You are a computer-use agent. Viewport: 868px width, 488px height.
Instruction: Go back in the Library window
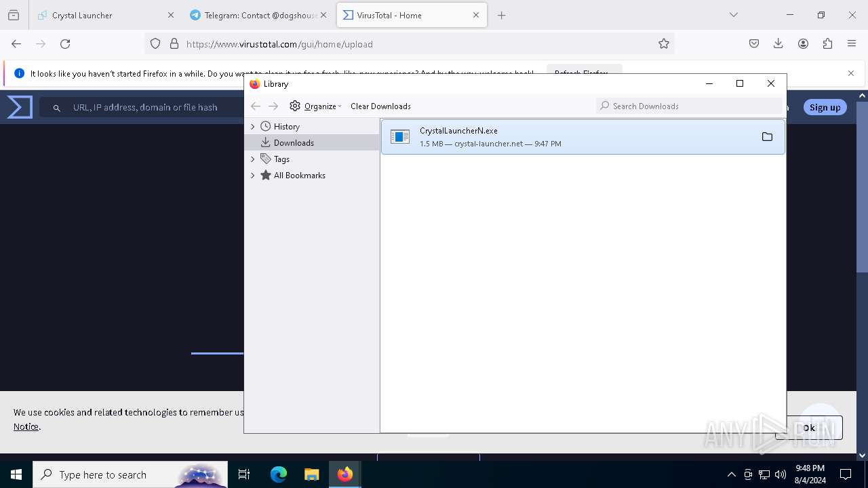pos(256,106)
